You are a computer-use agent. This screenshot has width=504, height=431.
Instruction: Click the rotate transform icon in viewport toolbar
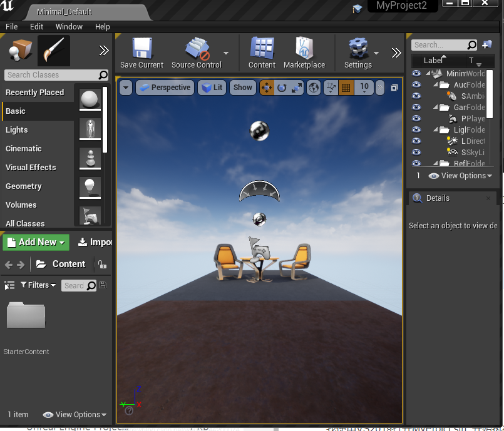[280, 88]
